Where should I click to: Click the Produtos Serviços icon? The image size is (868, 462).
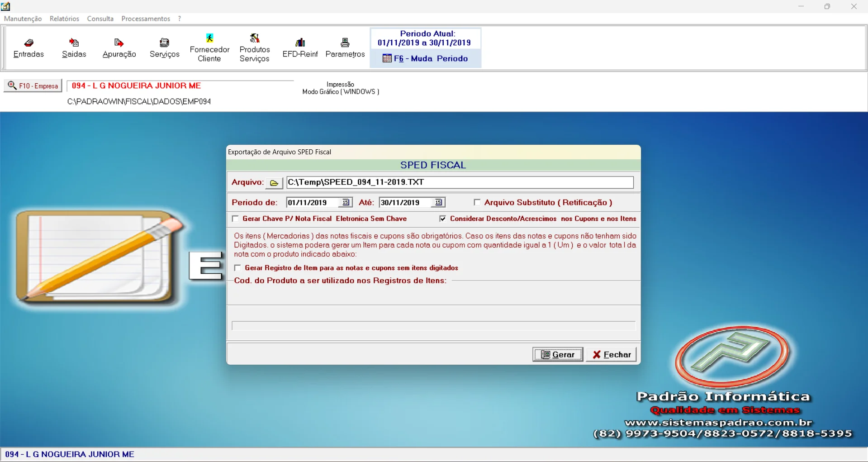click(x=255, y=48)
